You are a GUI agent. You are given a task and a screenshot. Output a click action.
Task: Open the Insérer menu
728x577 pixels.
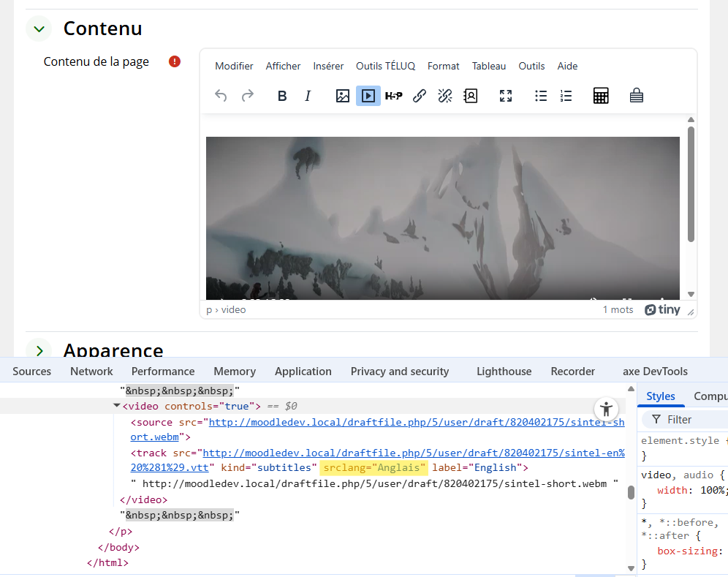[x=328, y=66]
